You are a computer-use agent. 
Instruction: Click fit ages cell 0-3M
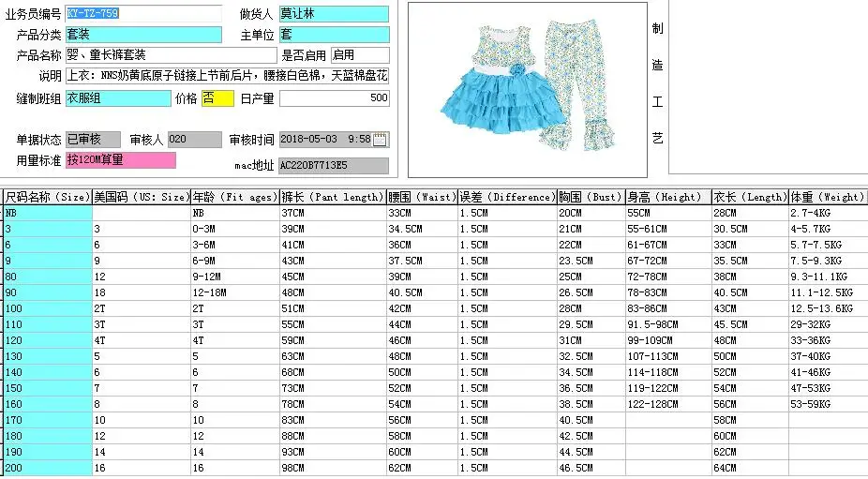(x=235, y=230)
